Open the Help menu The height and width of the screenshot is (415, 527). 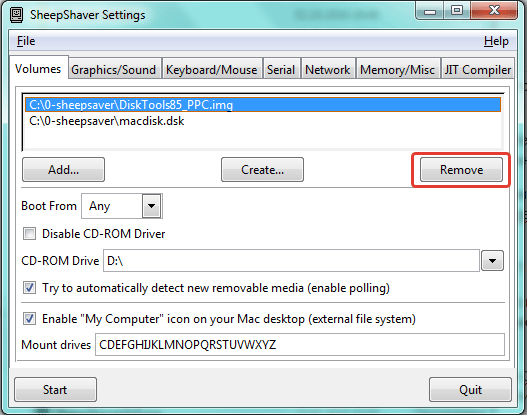(x=496, y=41)
